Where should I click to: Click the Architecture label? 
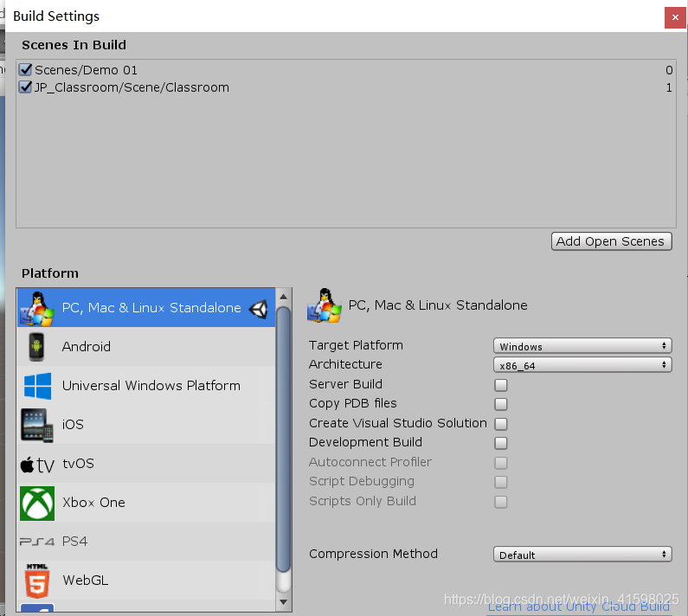(x=345, y=364)
